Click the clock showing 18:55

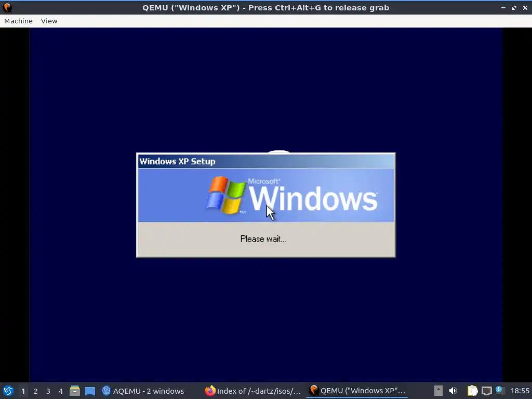click(x=520, y=391)
